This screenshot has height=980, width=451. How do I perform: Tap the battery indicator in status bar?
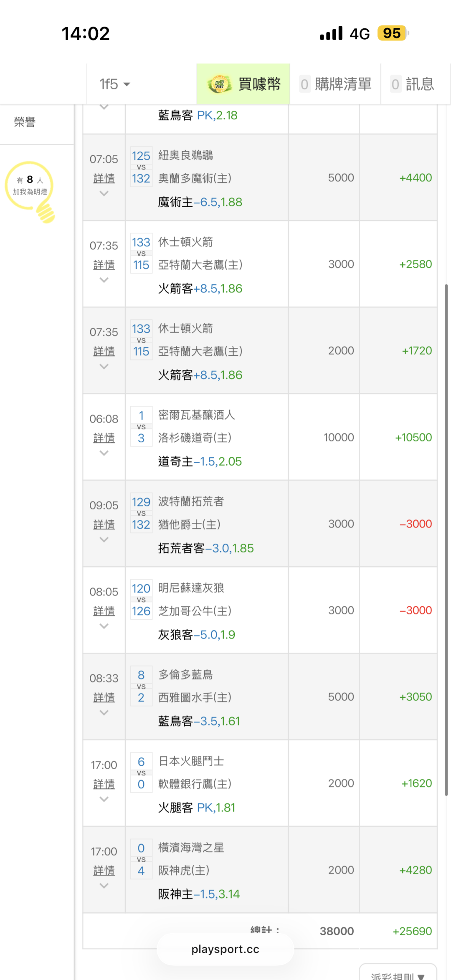tap(392, 33)
